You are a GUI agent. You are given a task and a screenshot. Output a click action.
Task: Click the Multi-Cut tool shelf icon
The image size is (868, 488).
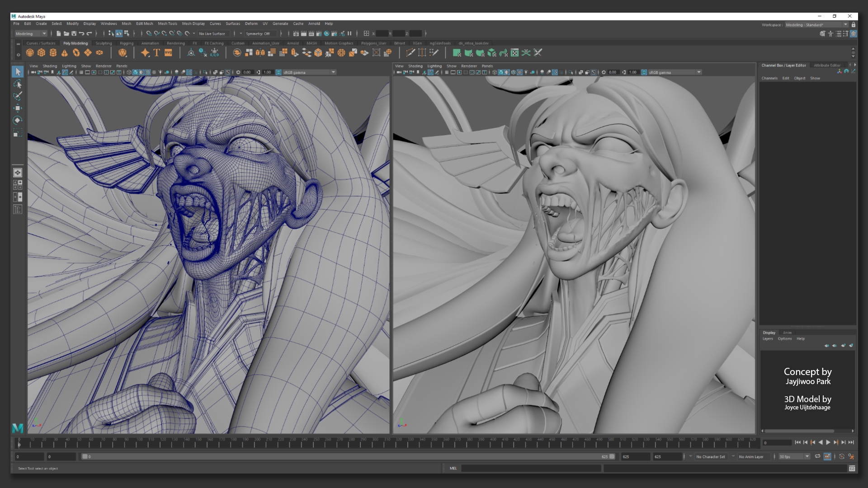click(410, 53)
